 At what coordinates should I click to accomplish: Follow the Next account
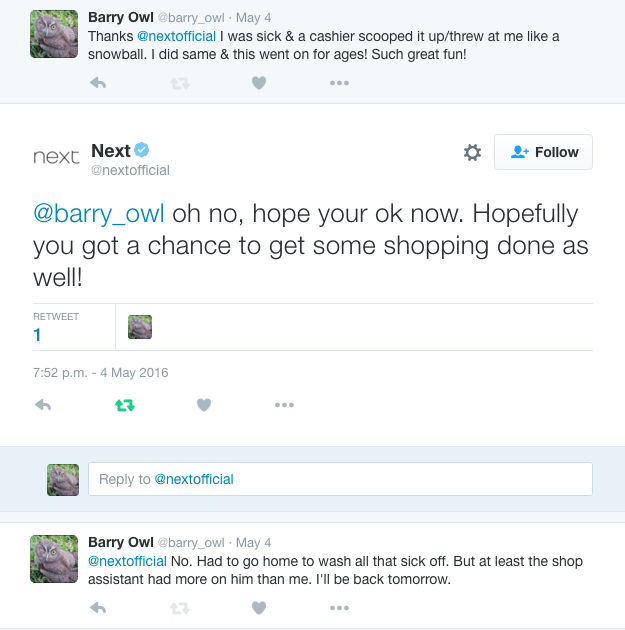(543, 152)
